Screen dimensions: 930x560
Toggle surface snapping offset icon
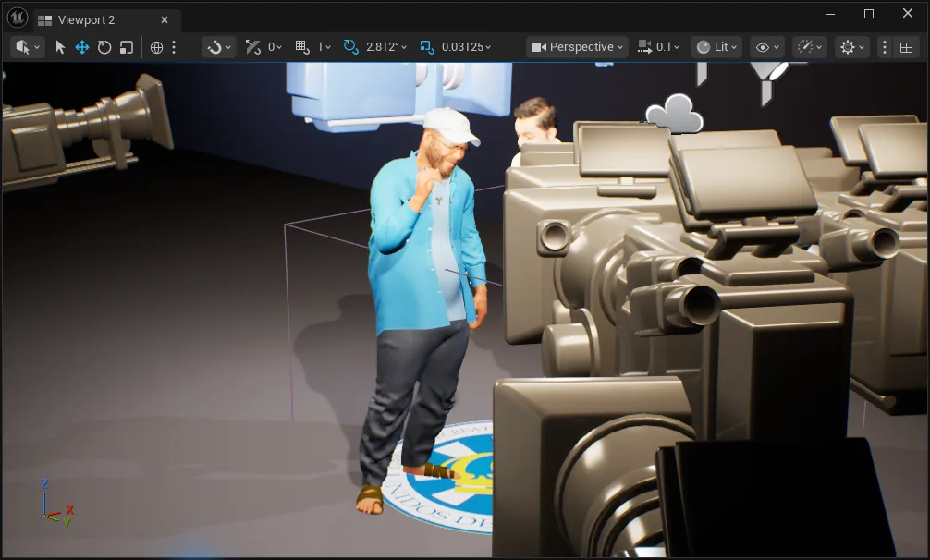coord(253,47)
